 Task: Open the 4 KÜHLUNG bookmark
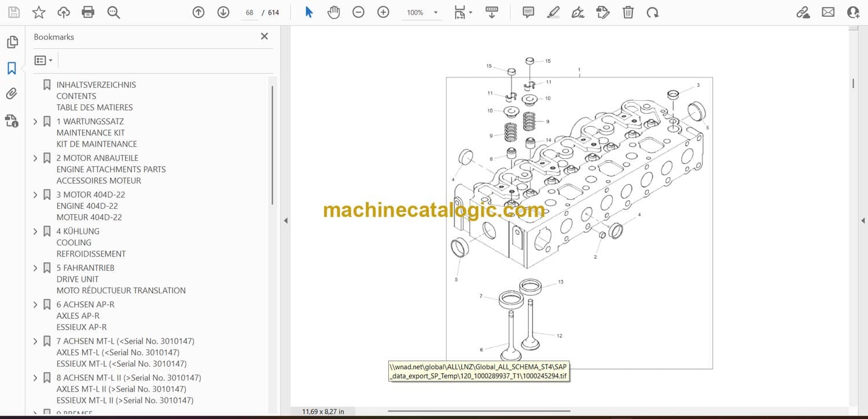pyautogui.click(x=78, y=231)
